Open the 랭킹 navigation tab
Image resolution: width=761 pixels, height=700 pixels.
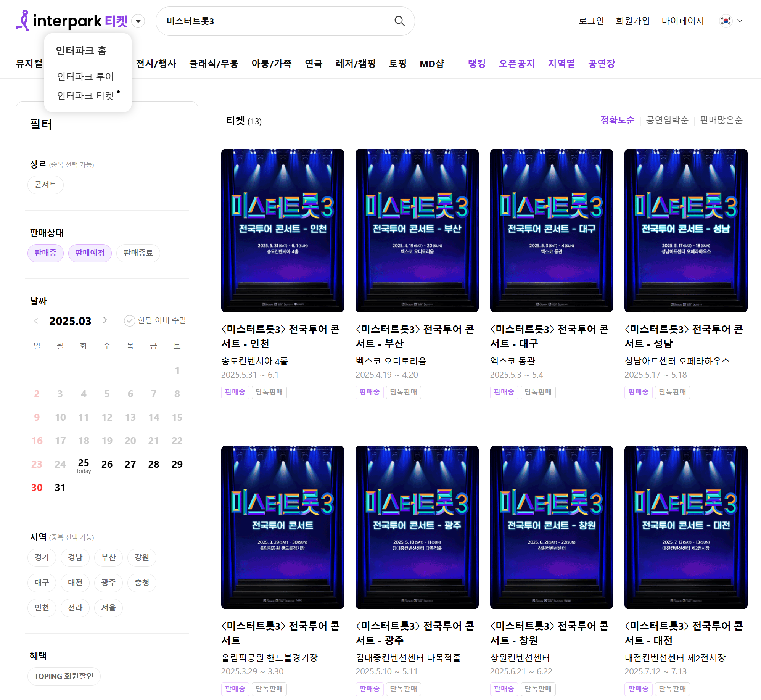pyautogui.click(x=476, y=63)
